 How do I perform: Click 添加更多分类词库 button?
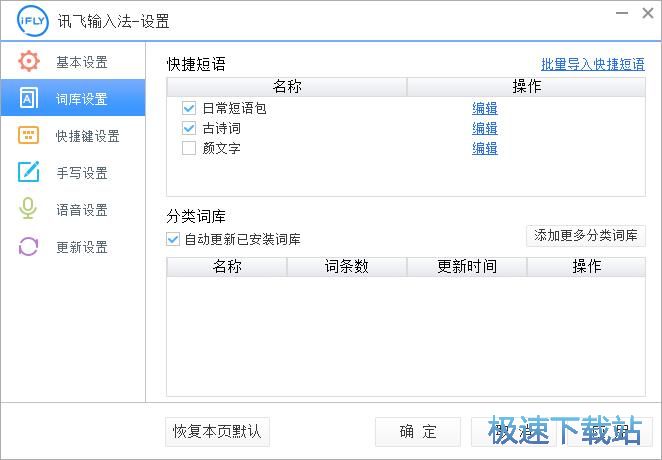coord(586,236)
